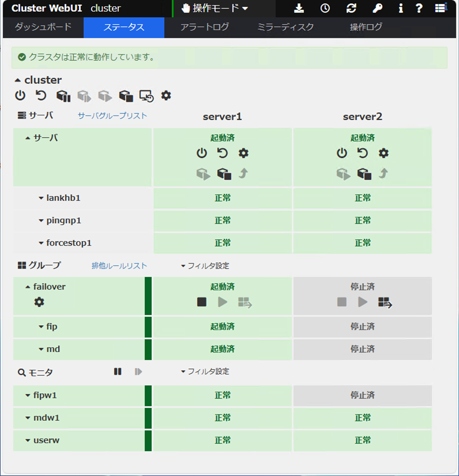
Task: Click server2 reboot icon
Action: [362, 153]
